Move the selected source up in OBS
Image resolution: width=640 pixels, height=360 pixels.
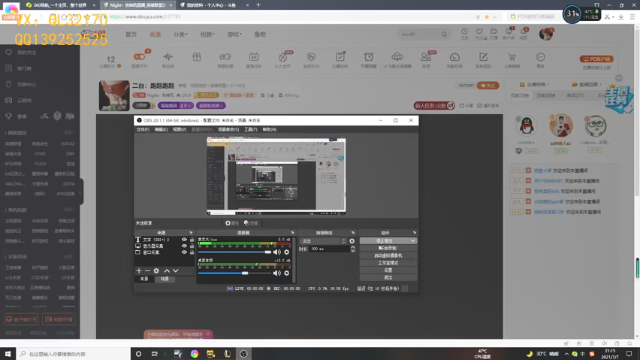167,271
